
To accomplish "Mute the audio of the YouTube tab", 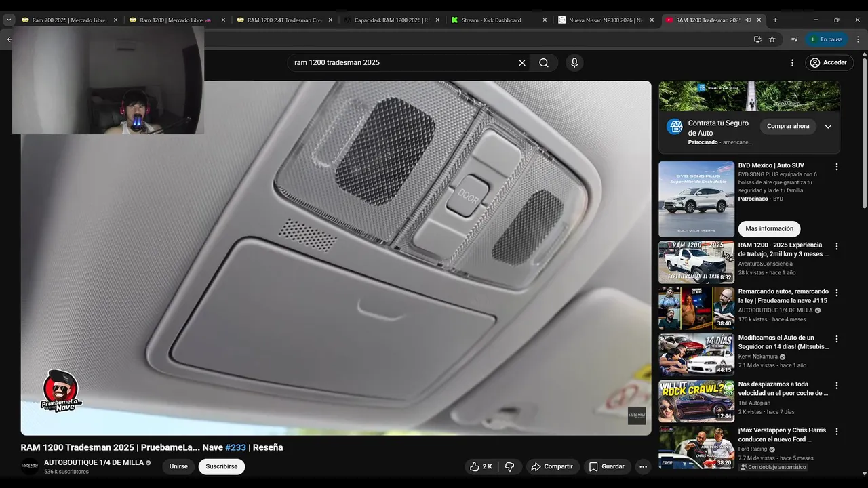I will pos(748,20).
